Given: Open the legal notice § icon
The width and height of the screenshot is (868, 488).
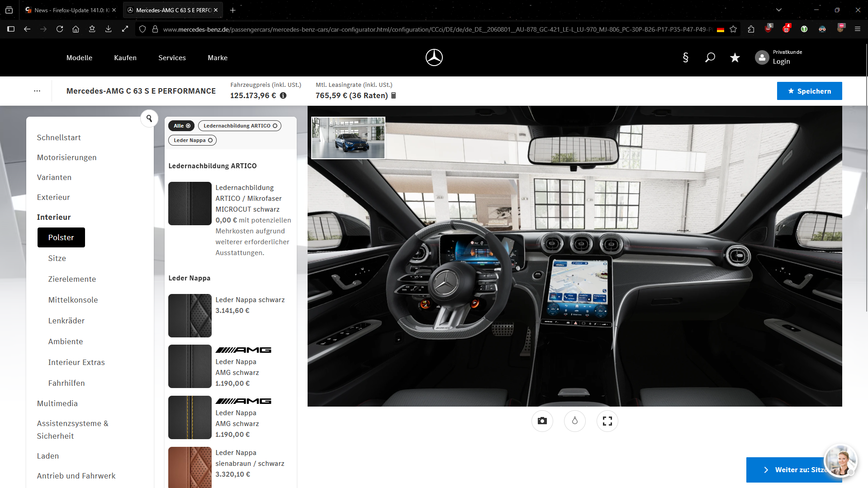Looking at the screenshot, I should 685,57.
